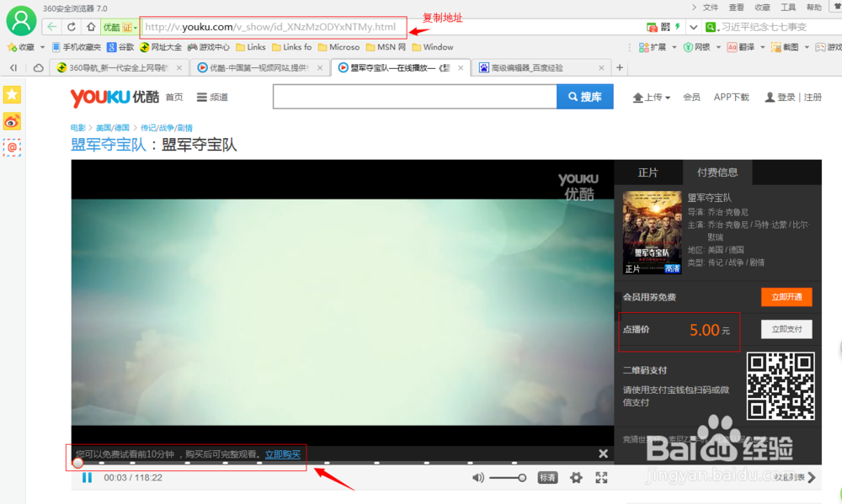
Task: Open the MSN 网 bookmark folder
Action: point(386,47)
